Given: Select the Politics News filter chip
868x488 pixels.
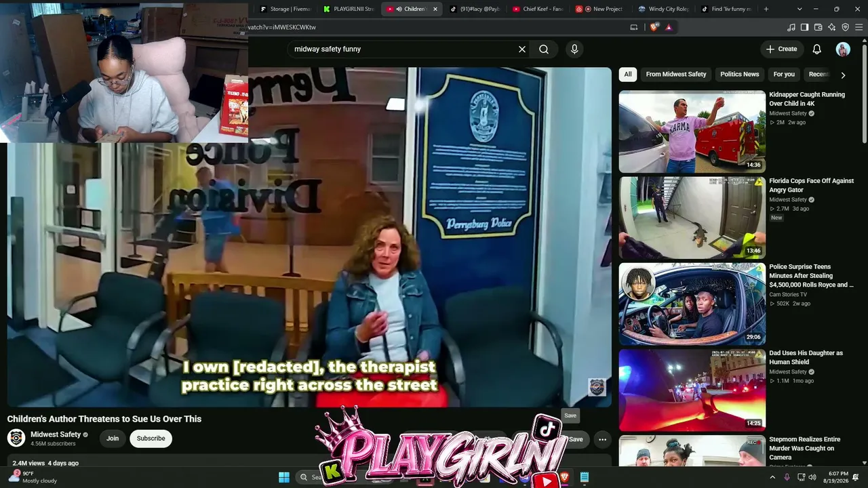Looking at the screenshot, I should 739,75.
